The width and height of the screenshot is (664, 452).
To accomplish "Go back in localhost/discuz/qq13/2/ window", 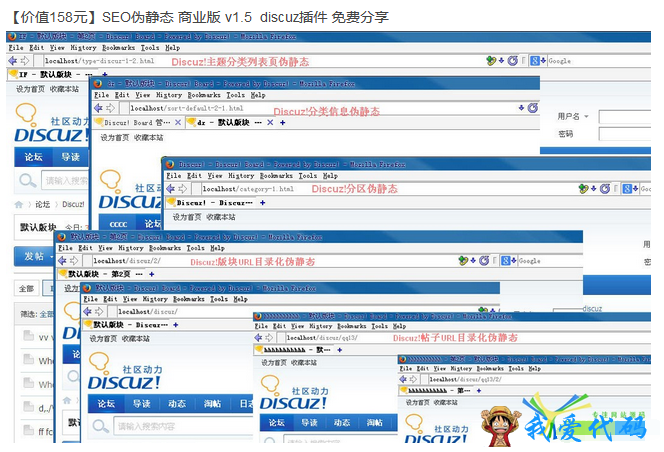I will tap(403, 379).
